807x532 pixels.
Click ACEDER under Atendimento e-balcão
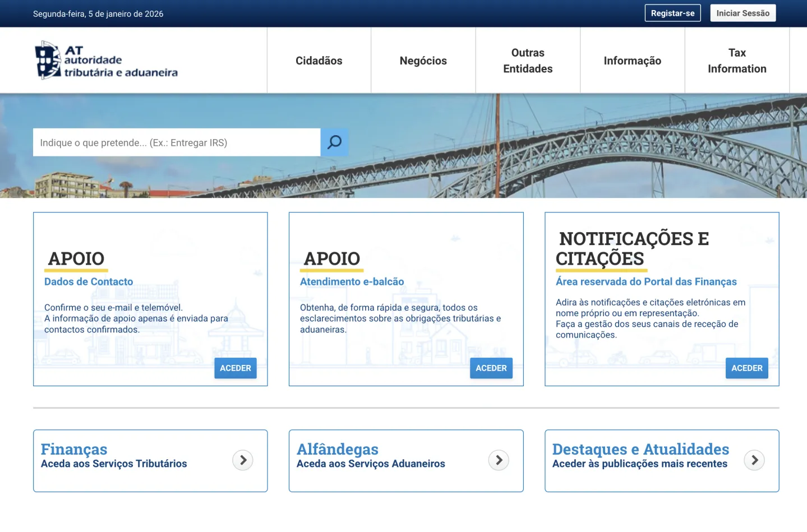pos(491,368)
